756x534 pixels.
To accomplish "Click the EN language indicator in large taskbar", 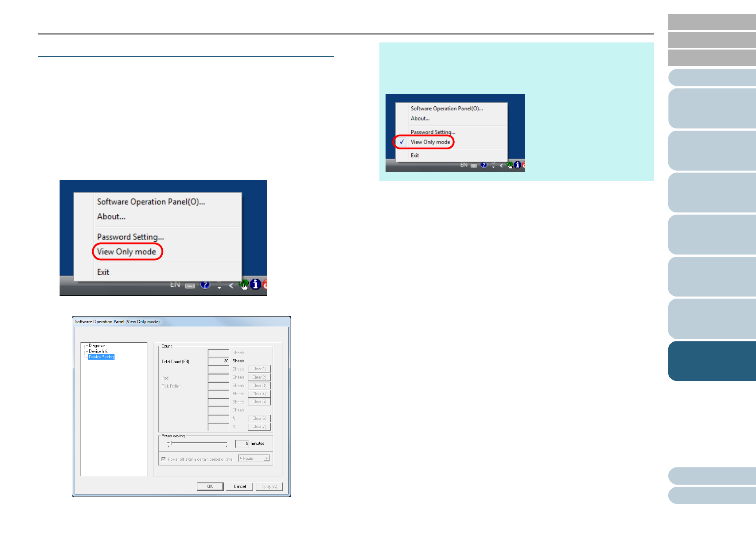I will pos(175,285).
